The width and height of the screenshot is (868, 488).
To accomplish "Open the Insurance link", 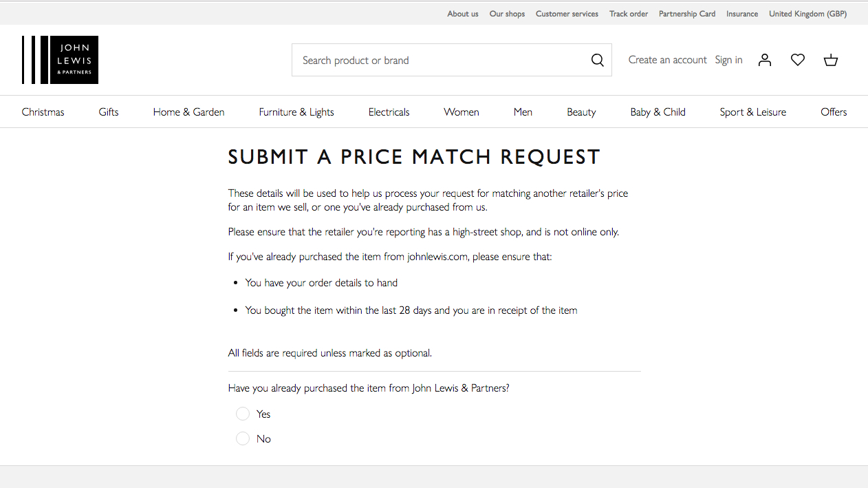I will point(742,14).
